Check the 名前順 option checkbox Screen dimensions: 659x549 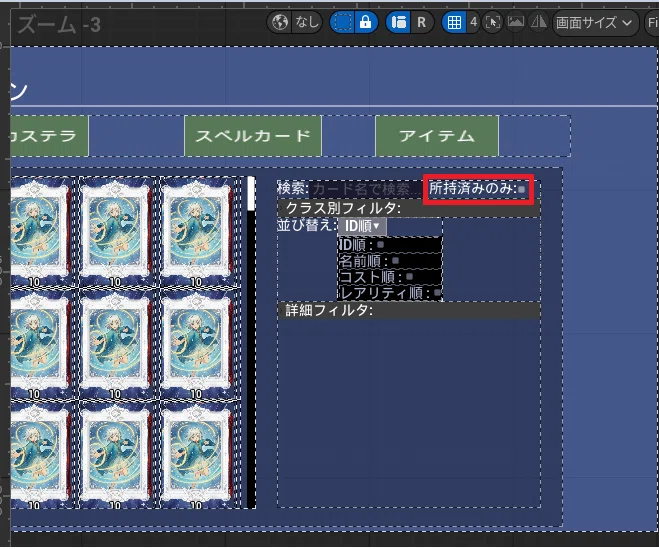395,261
